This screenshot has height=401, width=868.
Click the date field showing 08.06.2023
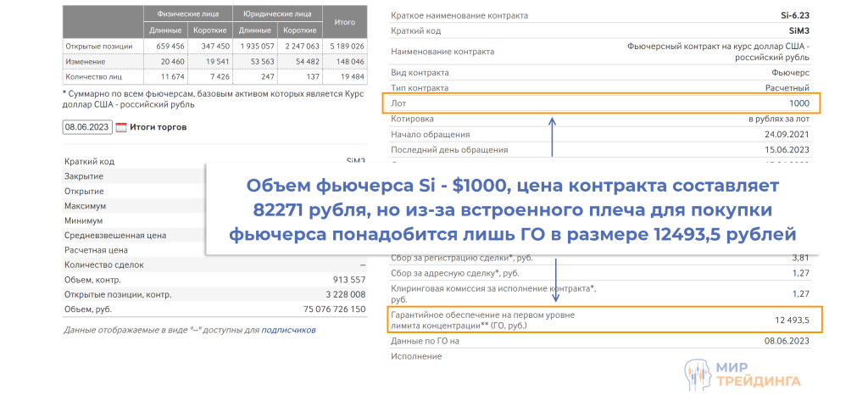coord(87,128)
